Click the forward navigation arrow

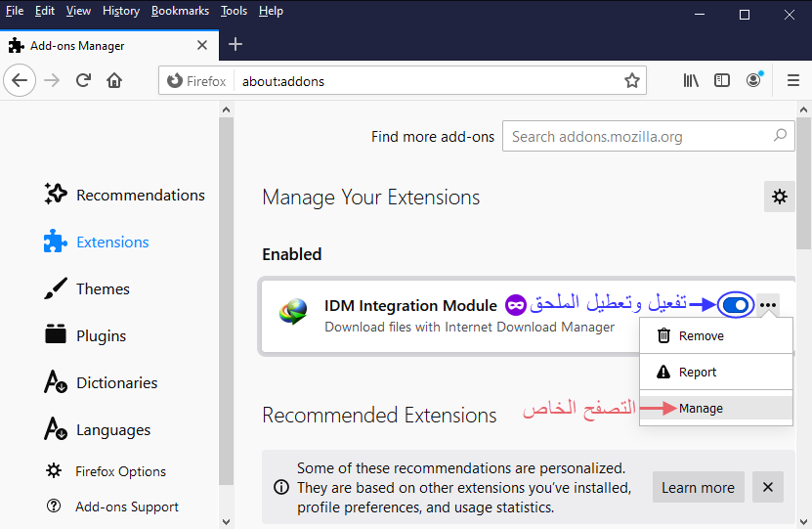pos(52,80)
